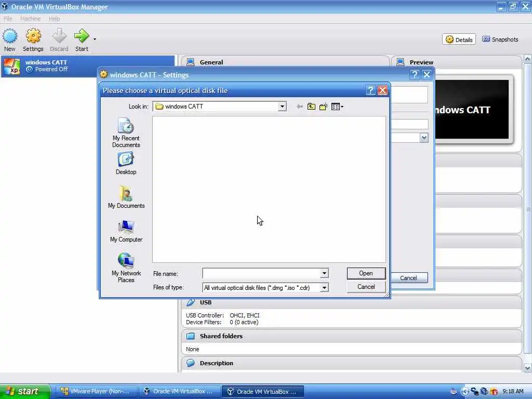Image resolution: width=532 pixels, height=399 pixels.
Task: Click the Settings window help question mark
Action: [x=414, y=75]
